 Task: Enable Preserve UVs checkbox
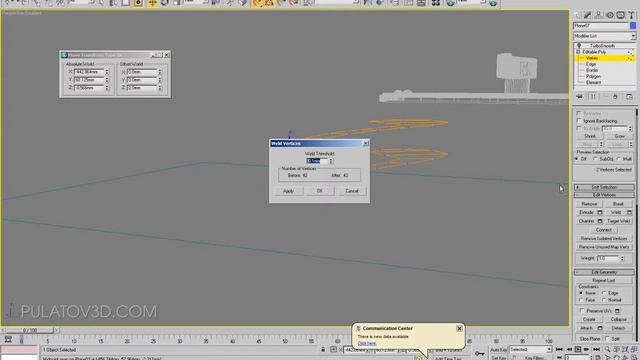[x=582, y=311]
